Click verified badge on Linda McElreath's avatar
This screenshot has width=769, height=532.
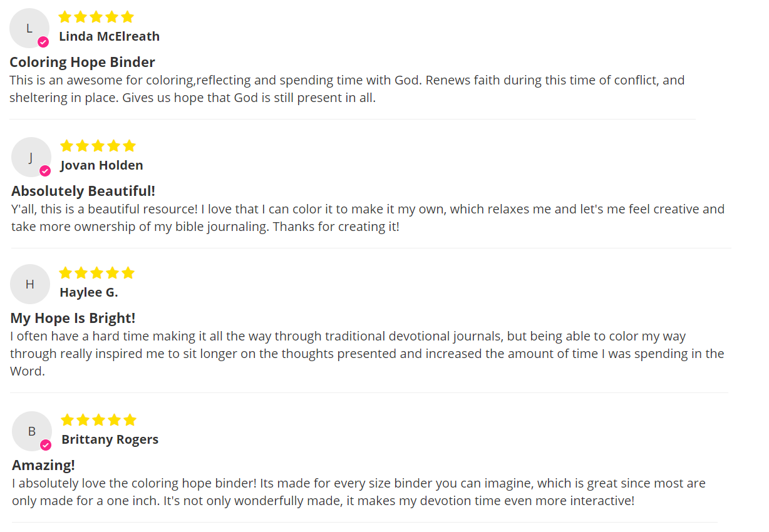43,42
